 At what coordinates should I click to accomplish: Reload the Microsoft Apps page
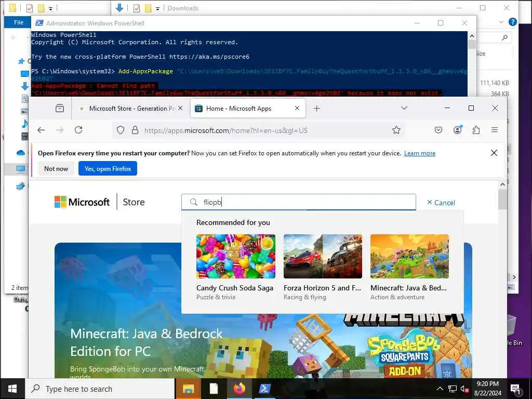point(78,130)
